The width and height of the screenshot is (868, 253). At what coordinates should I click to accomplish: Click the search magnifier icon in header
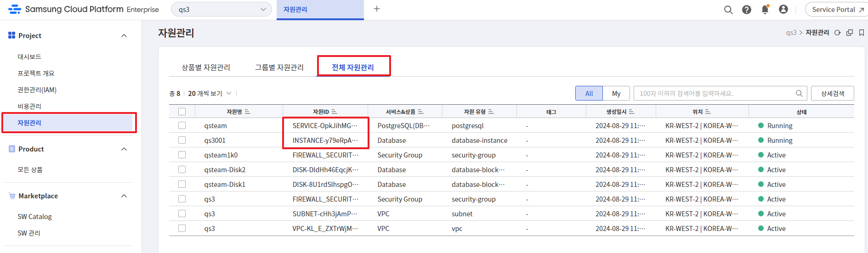coord(728,10)
